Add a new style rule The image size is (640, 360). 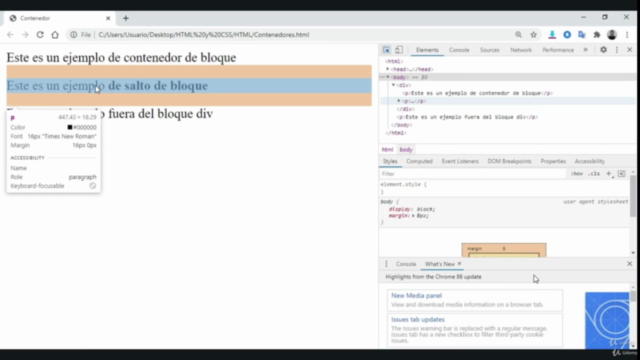click(x=609, y=174)
